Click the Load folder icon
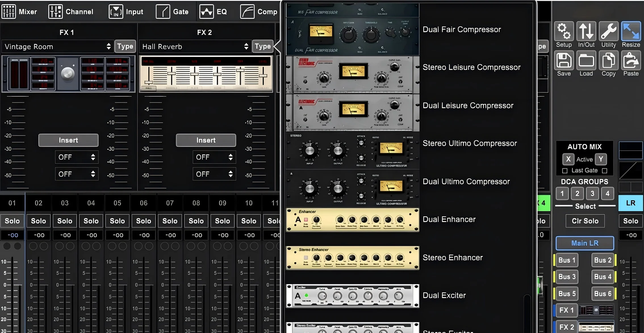The height and width of the screenshot is (333, 644). click(x=586, y=60)
